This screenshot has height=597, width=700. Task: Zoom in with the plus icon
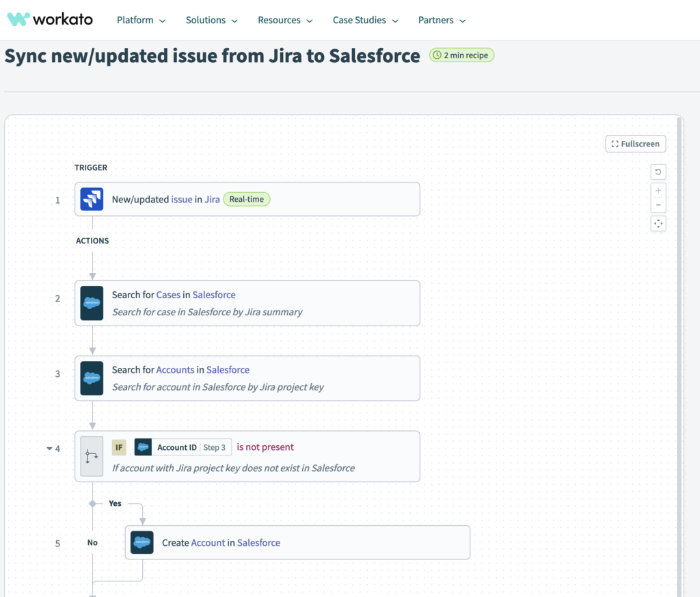click(x=658, y=191)
